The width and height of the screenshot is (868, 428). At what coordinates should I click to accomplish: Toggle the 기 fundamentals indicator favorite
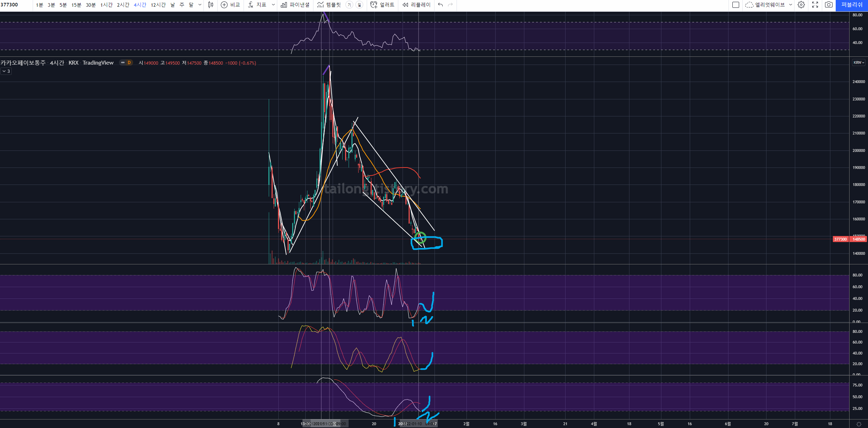pos(349,5)
